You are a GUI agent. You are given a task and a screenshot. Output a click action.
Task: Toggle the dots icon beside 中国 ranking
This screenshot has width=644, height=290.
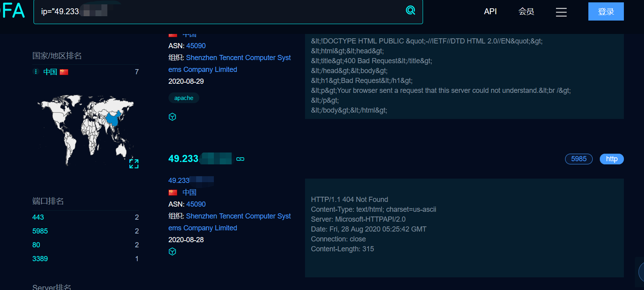coord(36,72)
